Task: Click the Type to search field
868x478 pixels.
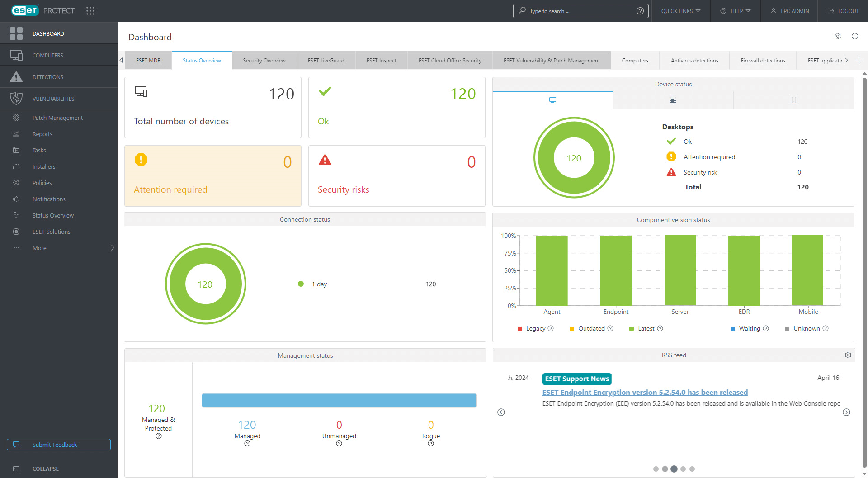Action: (580, 11)
